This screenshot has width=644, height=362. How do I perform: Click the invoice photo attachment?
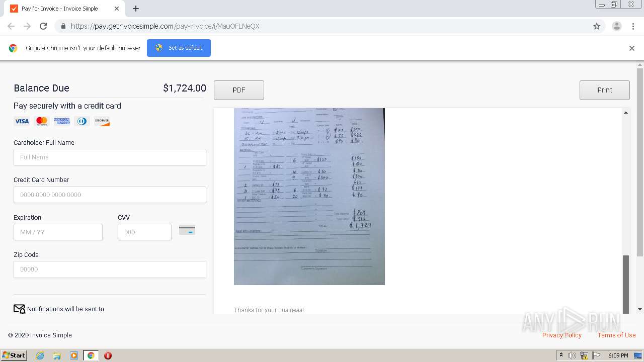click(x=309, y=197)
